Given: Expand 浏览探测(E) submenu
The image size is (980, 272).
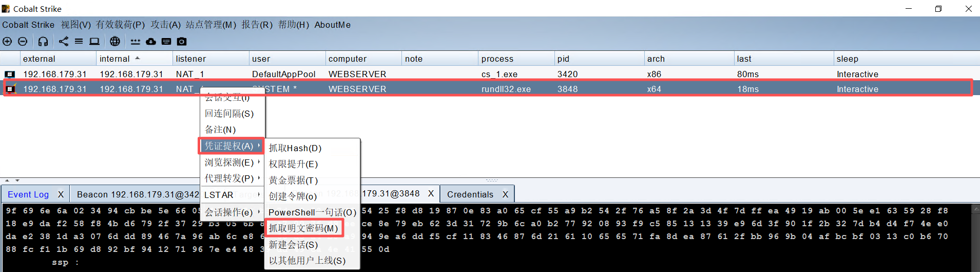Looking at the screenshot, I should coord(232,162).
